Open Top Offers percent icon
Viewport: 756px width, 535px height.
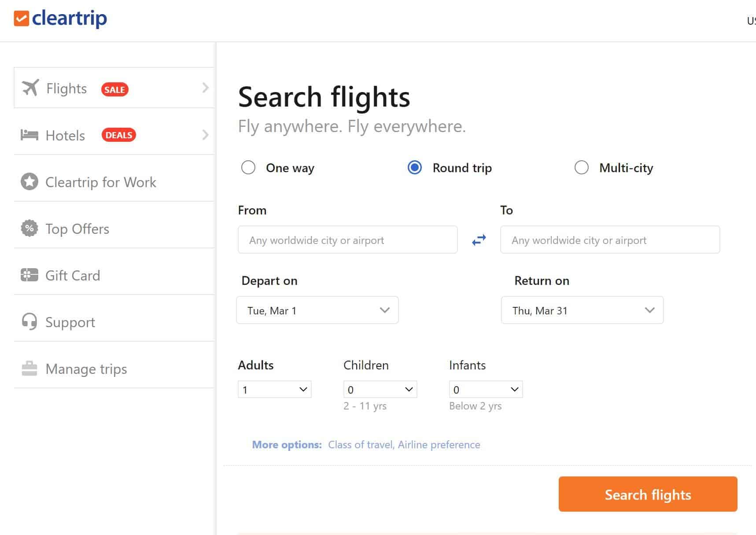click(30, 228)
